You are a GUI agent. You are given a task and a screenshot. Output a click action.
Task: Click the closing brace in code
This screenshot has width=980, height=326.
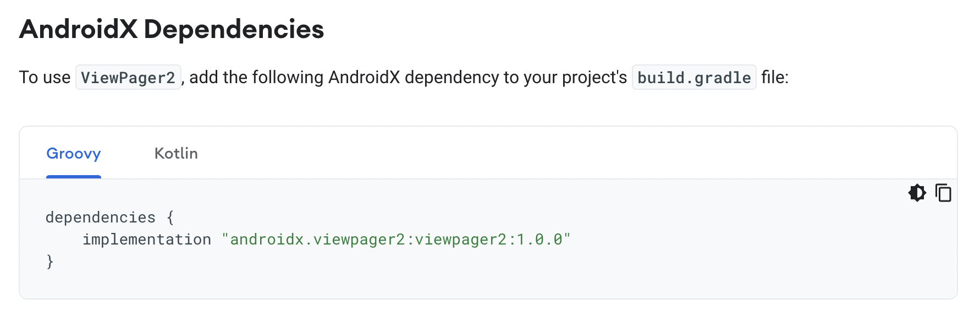49,261
